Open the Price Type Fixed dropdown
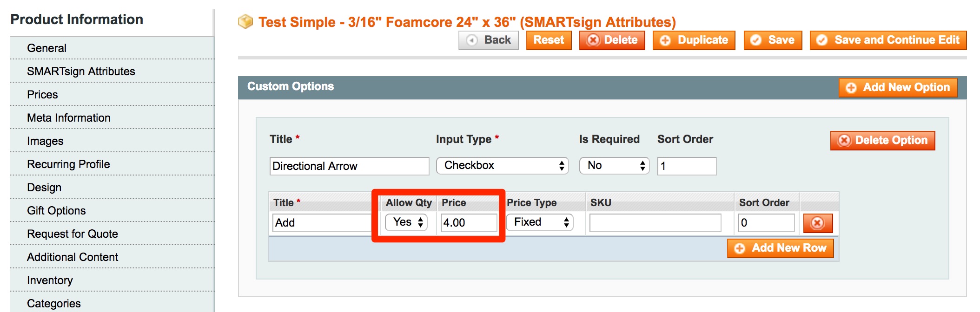Viewport: 980px width, 312px height. [540, 222]
